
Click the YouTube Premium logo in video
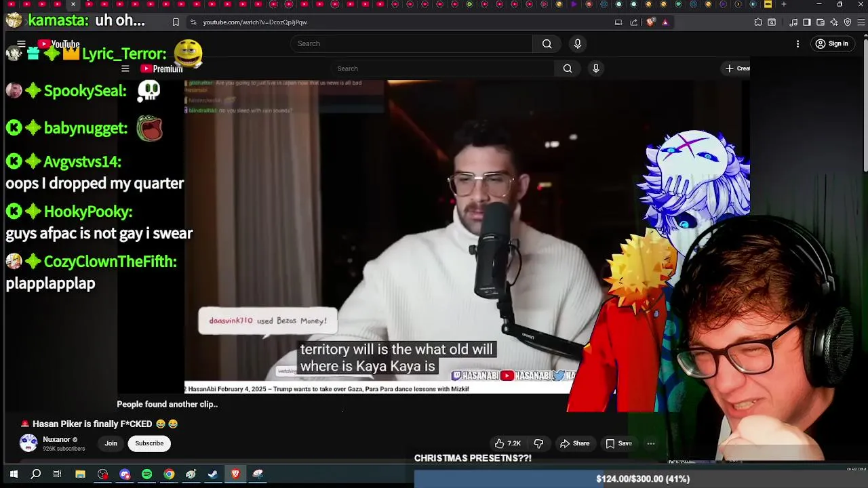(161, 68)
